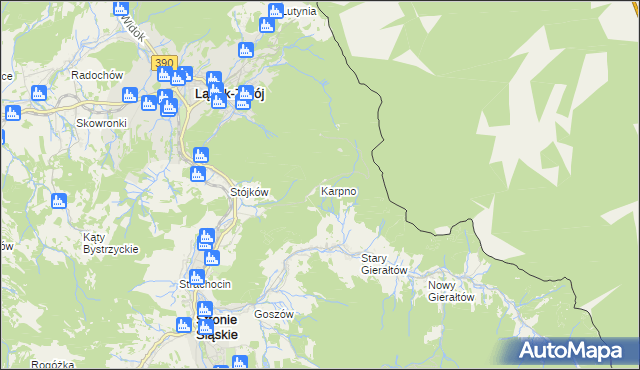Select the lower factory icon northwest of Stójków
The image size is (640, 370).
pyautogui.click(x=198, y=174)
